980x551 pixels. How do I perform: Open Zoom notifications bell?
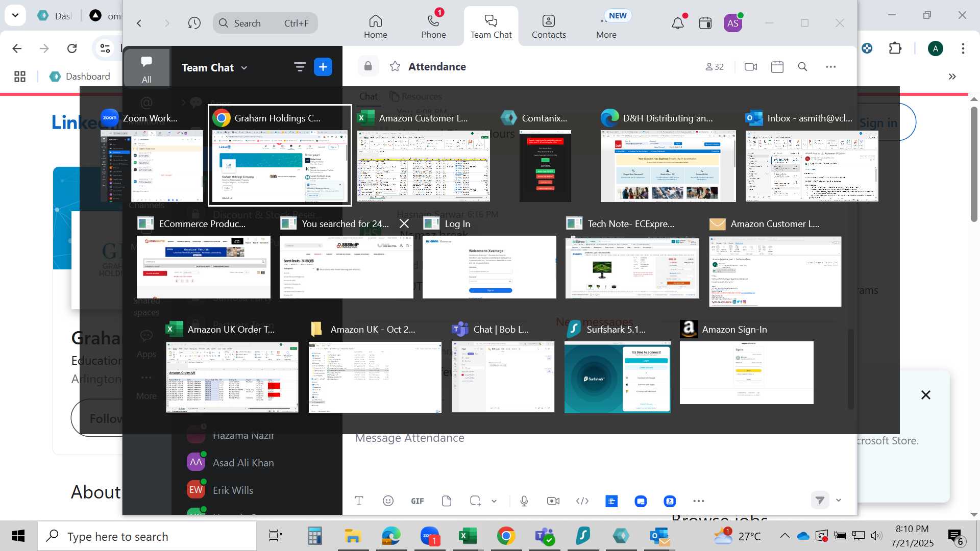point(678,23)
